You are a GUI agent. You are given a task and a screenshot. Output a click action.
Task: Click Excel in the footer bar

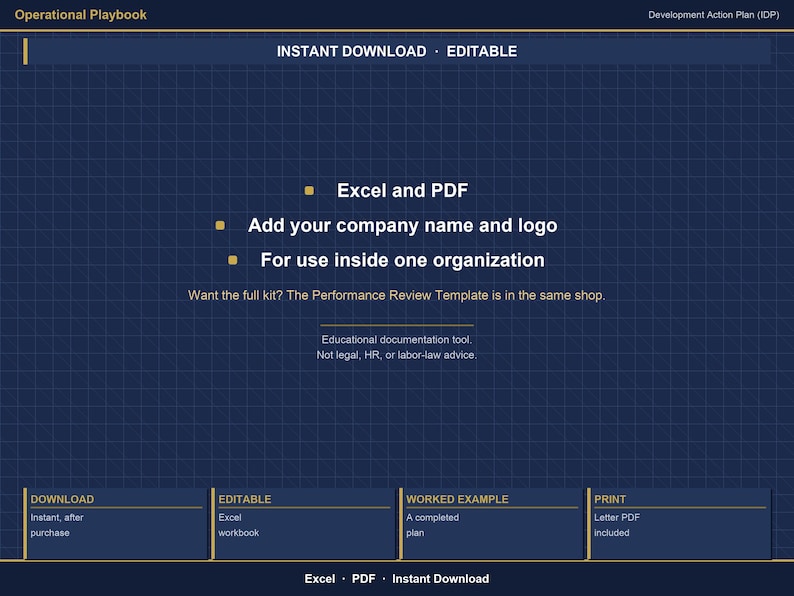[320, 579]
